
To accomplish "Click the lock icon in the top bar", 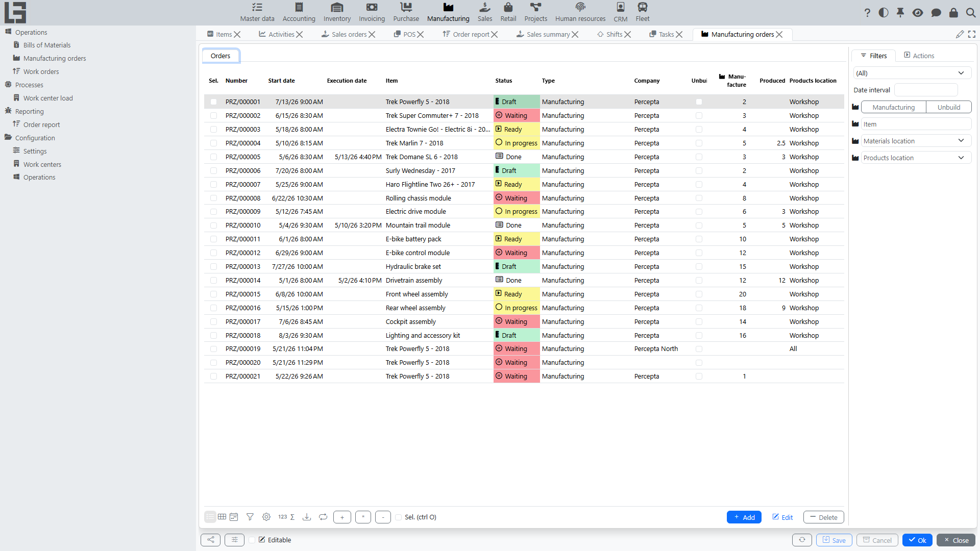I will (x=953, y=13).
